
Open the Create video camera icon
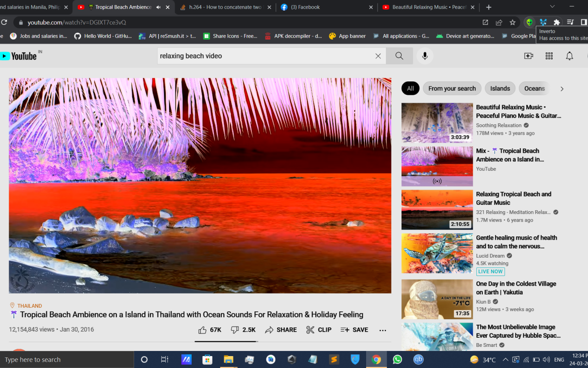click(528, 56)
